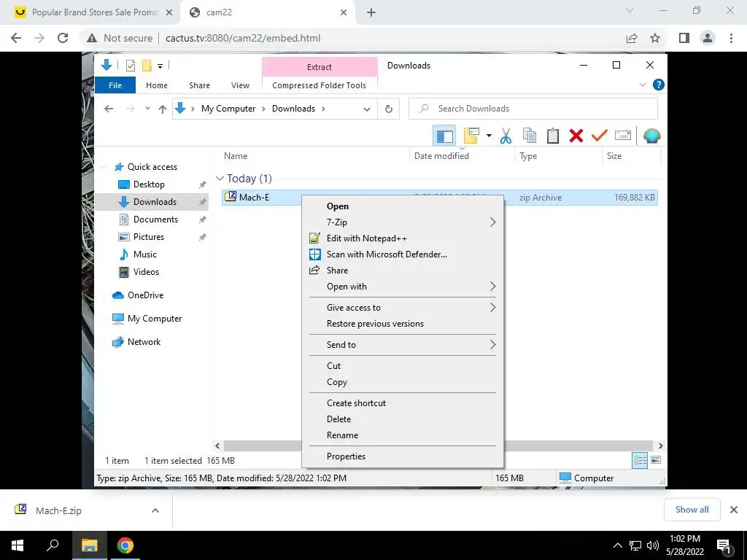The height and width of the screenshot is (560, 747).
Task: Collapse the ribbon chevron near Help
Action: click(642, 85)
